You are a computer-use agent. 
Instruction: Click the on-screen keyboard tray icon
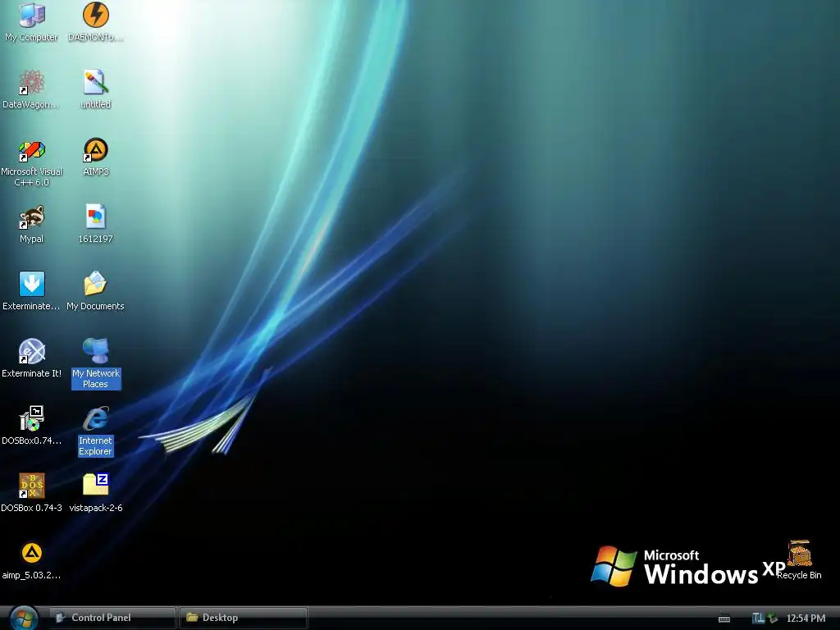[x=724, y=619]
